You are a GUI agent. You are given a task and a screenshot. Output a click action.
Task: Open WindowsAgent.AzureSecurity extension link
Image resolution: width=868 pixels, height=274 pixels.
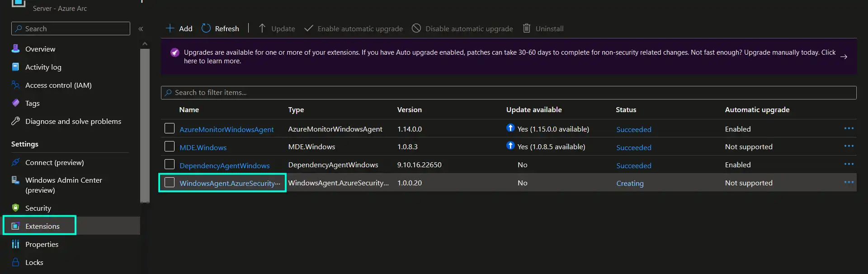tap(230, 183)
